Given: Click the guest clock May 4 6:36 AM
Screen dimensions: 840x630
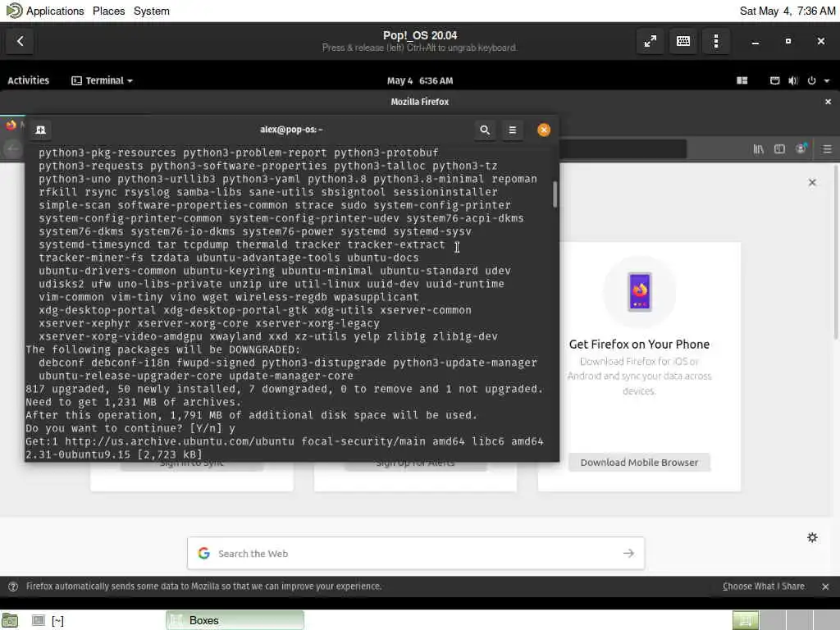Looking at the screenshot, I should coord(420,81).
